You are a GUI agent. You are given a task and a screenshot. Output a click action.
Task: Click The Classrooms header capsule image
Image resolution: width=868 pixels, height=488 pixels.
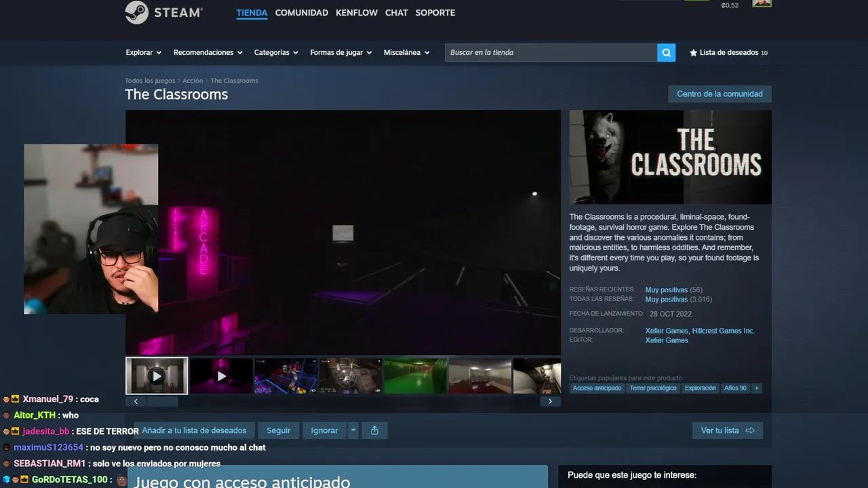point(671,157)
